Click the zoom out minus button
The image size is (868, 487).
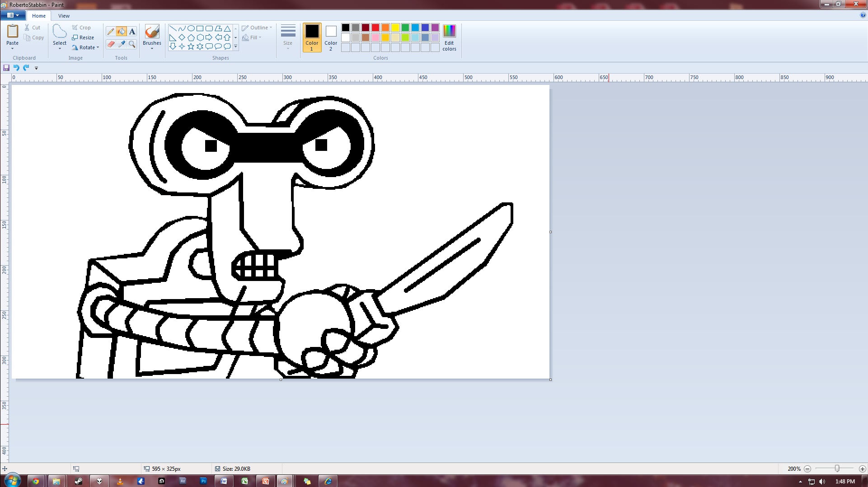807,469
